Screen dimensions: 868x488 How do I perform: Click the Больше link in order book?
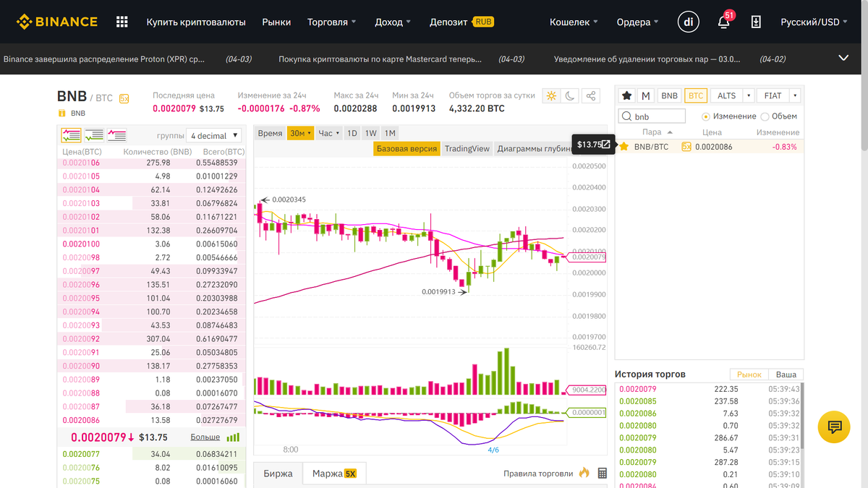[205, 437]
